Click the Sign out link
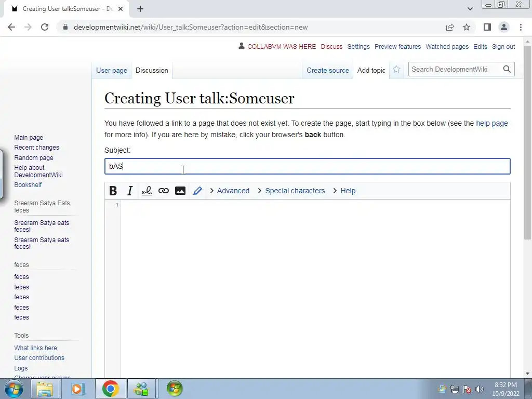 click(x=503, y=46)
